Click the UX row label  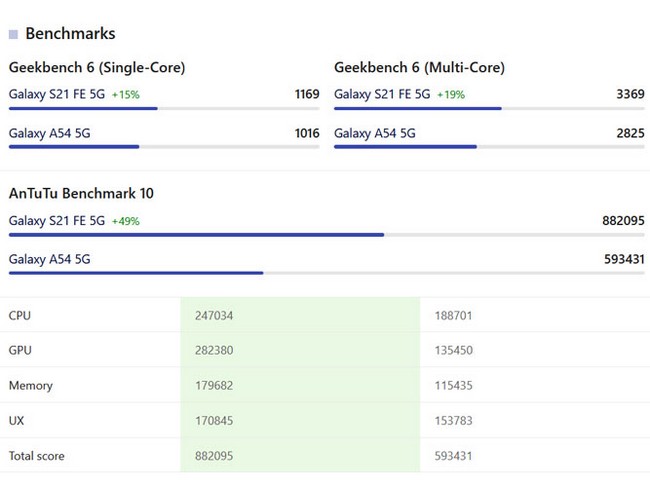(x=16, y=421)
